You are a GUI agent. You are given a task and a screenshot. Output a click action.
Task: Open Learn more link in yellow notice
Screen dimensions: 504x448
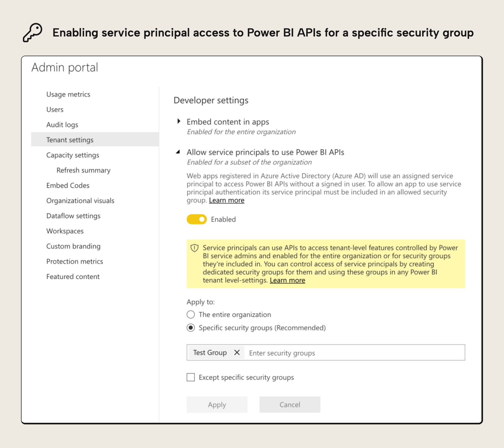click(x=287, y=280)
